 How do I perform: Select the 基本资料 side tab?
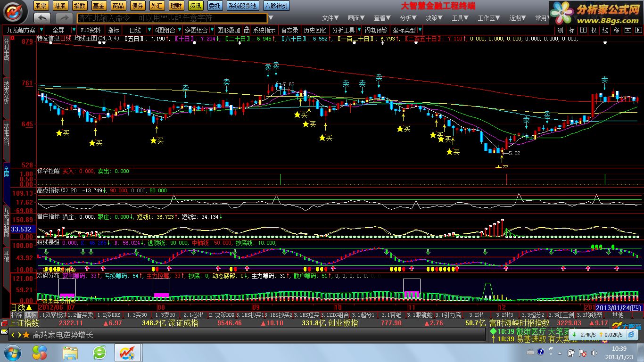(x=6, y=140)
